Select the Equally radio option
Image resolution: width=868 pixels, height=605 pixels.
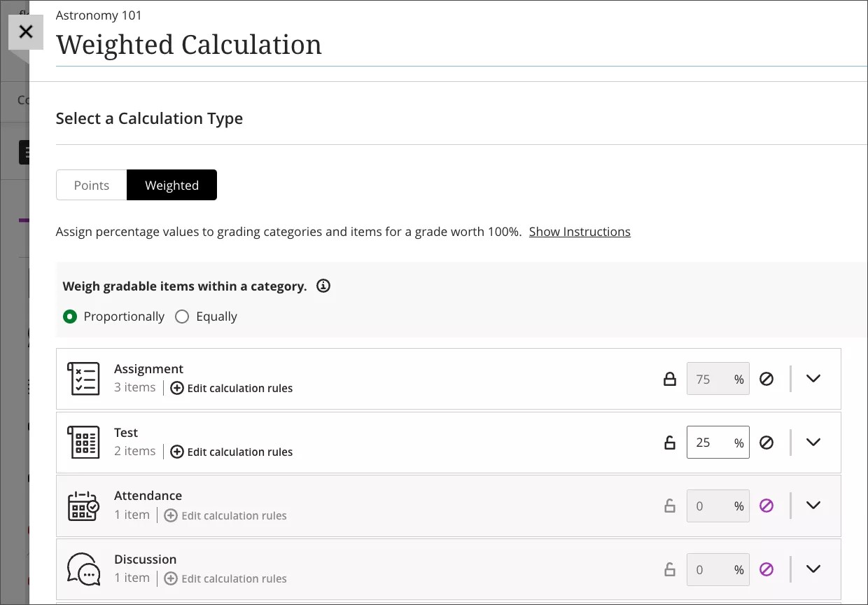183,317
